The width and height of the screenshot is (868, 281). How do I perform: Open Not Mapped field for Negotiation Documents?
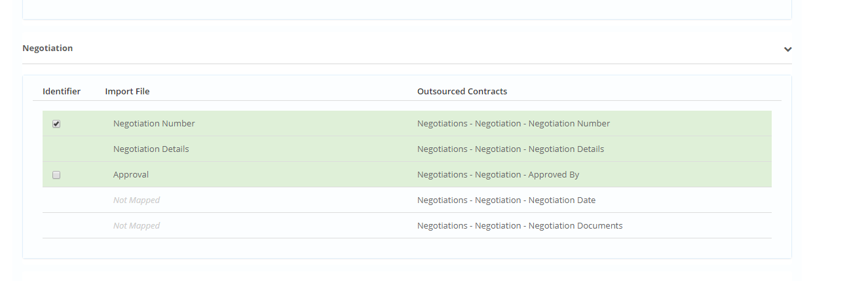[136, 226]
